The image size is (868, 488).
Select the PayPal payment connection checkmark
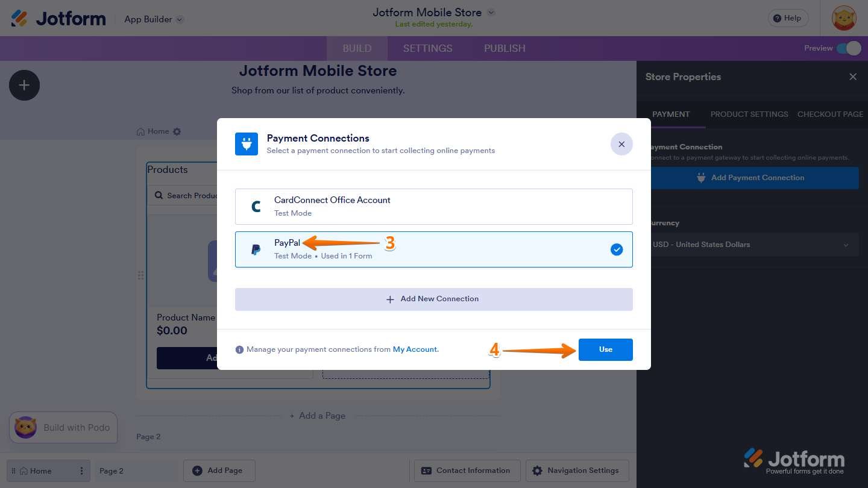[617, 249]
